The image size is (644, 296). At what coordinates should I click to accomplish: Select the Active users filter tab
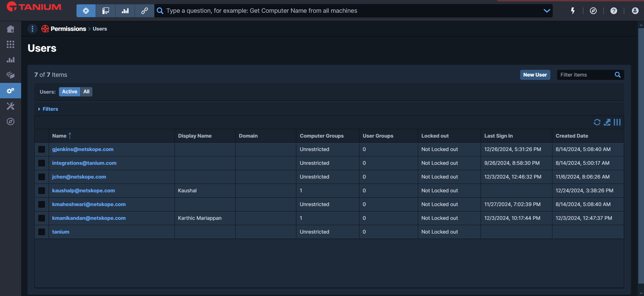click(69, 92)
